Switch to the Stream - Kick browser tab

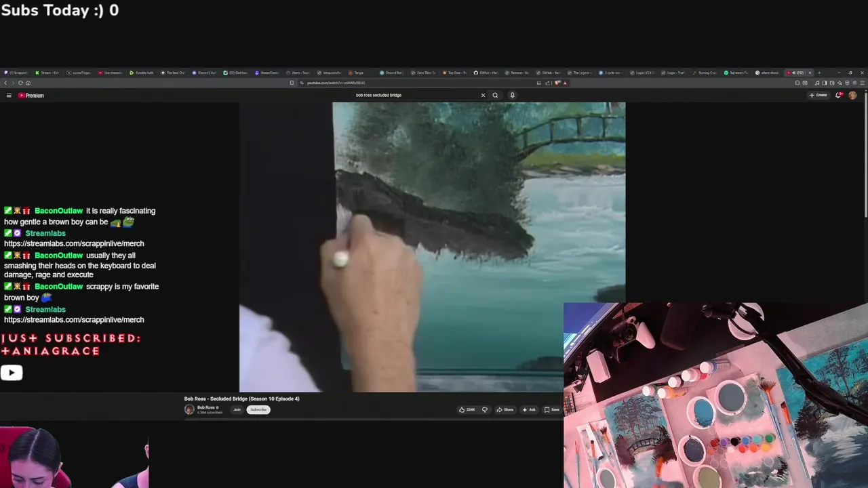point(49,73)
